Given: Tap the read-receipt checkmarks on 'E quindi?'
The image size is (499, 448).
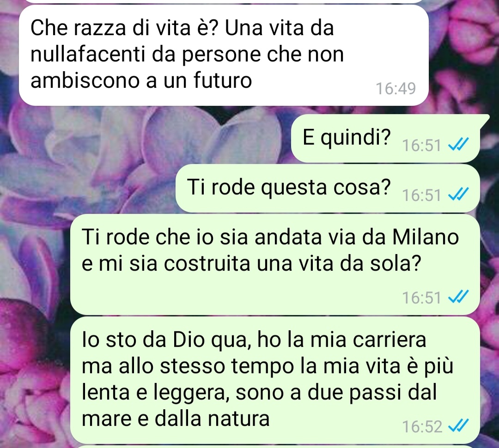Looking at the screenshot, I should [458, 146].
